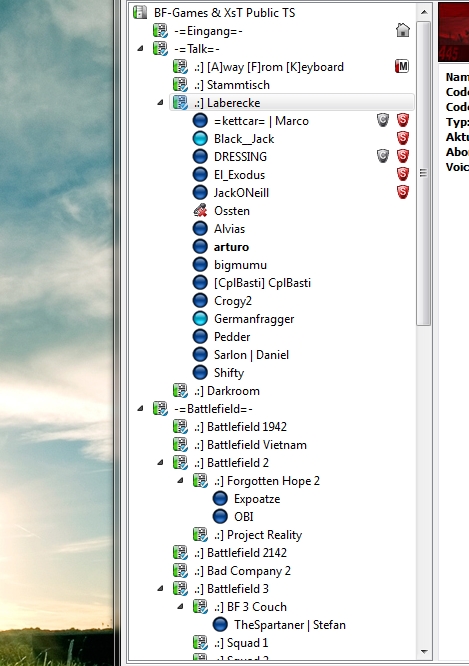Click the Squad 1 channel icon
Screen dimensions: 469x666
point(200,642)
